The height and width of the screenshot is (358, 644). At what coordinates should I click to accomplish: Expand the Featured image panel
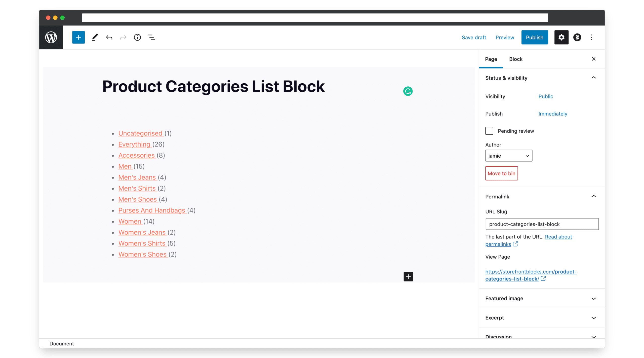pyautogui.click(x=541, y=298)
